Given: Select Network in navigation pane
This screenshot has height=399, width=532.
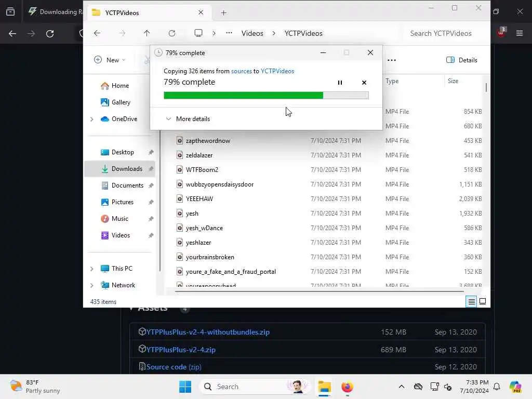Looking at the screenshot, I should point(118,285).
